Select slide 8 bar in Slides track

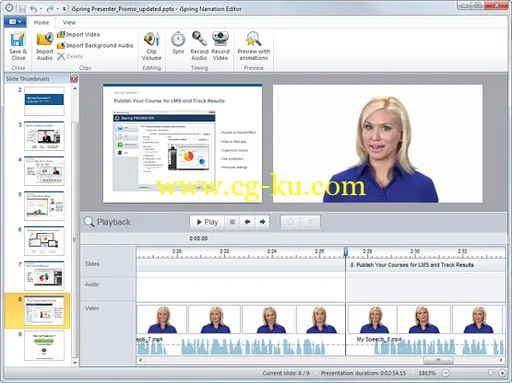coord(426,265)
